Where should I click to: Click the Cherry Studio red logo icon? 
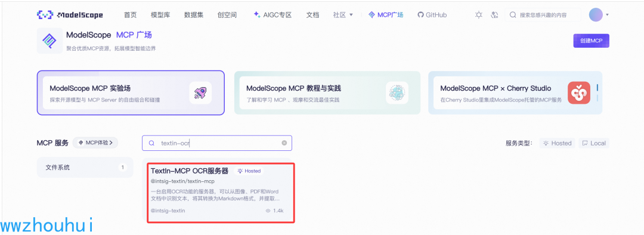pyautogui.click(x=579, y=92)
